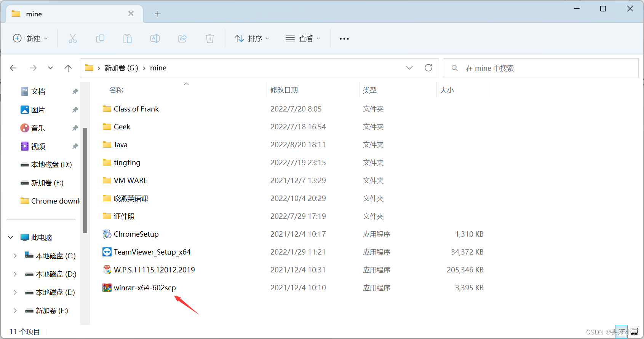Open recent locations dropdown arrow

tap(50, 68)
